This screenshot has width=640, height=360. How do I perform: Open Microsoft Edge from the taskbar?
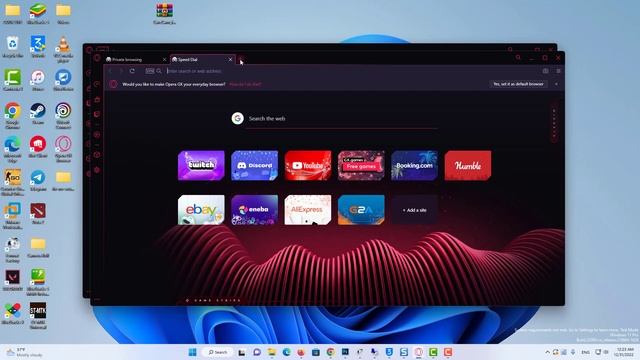point(286,352)
